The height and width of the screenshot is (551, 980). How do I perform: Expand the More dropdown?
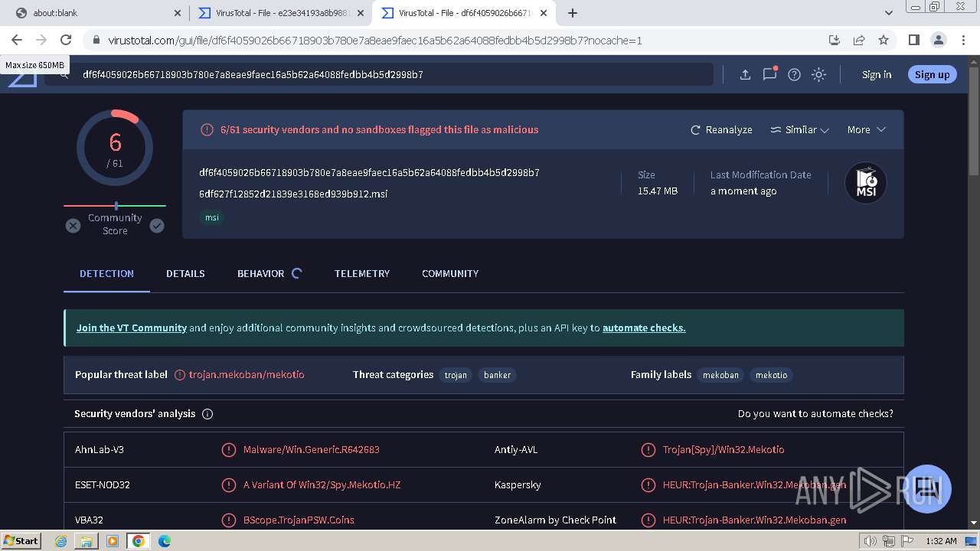click(866, 130)
